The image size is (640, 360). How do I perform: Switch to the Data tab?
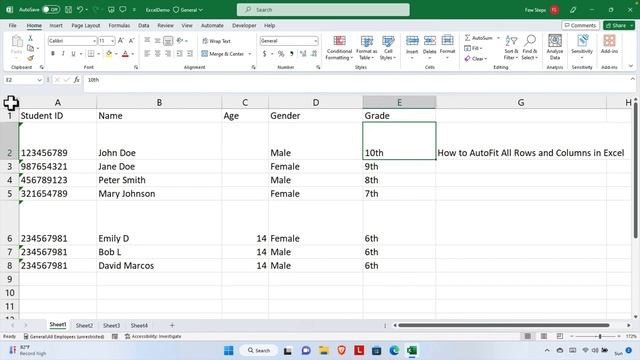[144, 26]
